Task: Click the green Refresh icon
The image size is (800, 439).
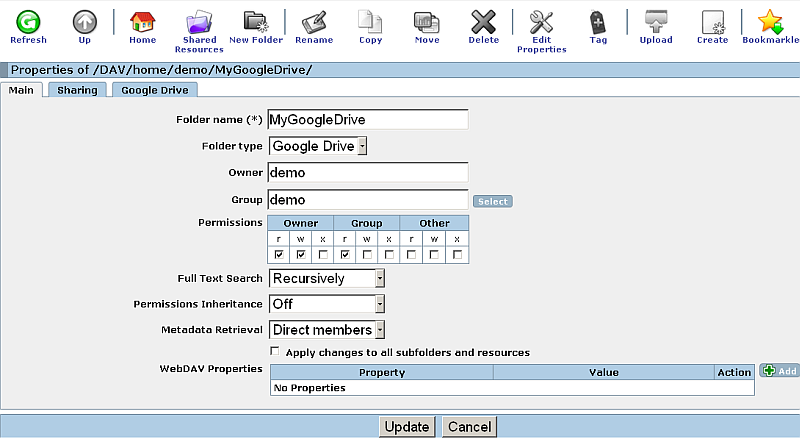Action: coord(28,22)
